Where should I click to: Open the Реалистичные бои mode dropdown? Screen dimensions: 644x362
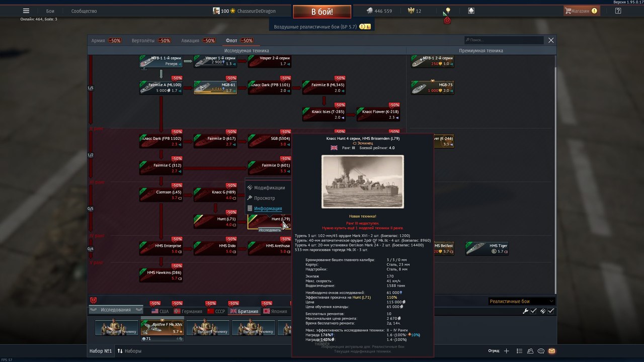click(521, 301)
